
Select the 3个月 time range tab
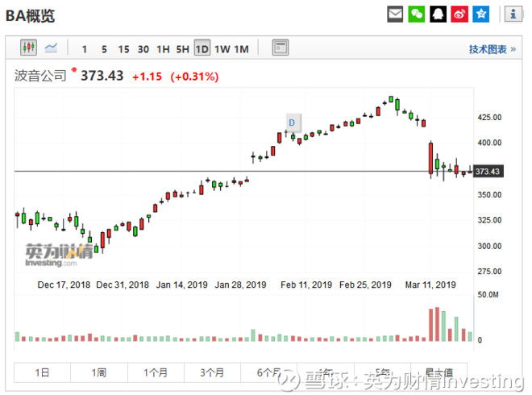[x=212, y=372]
